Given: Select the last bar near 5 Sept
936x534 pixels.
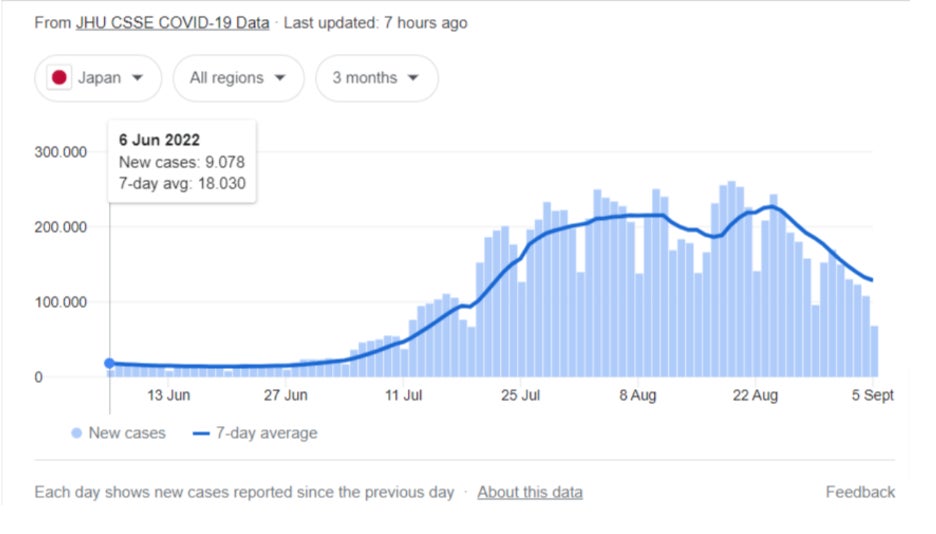Looking at the screenshot, I should (875, 351).
